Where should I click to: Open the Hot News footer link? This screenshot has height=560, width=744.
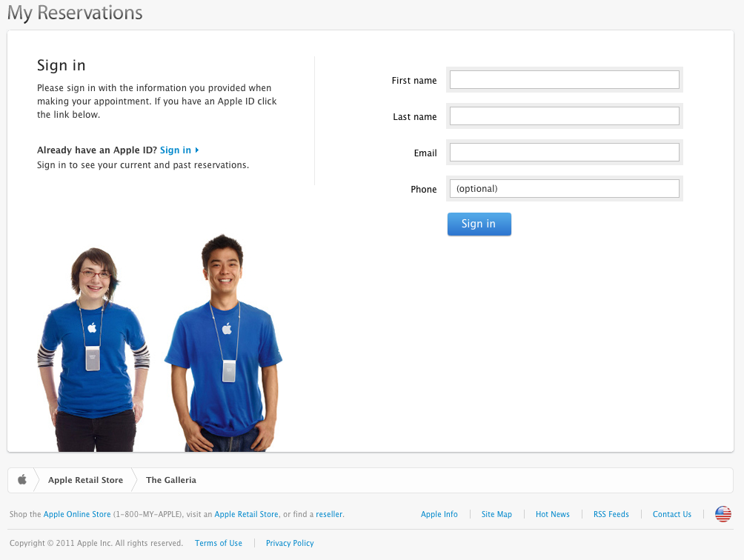click(552, 514)
